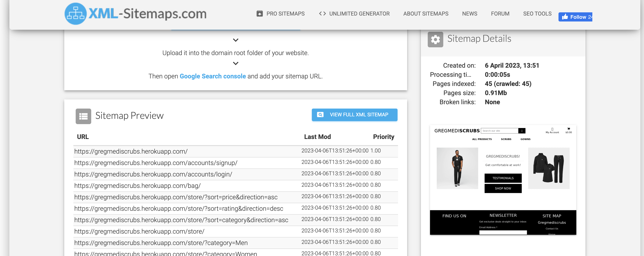
Task: Click the Unlimited Generator code brackets icon
Action: [x=322, y=14]
